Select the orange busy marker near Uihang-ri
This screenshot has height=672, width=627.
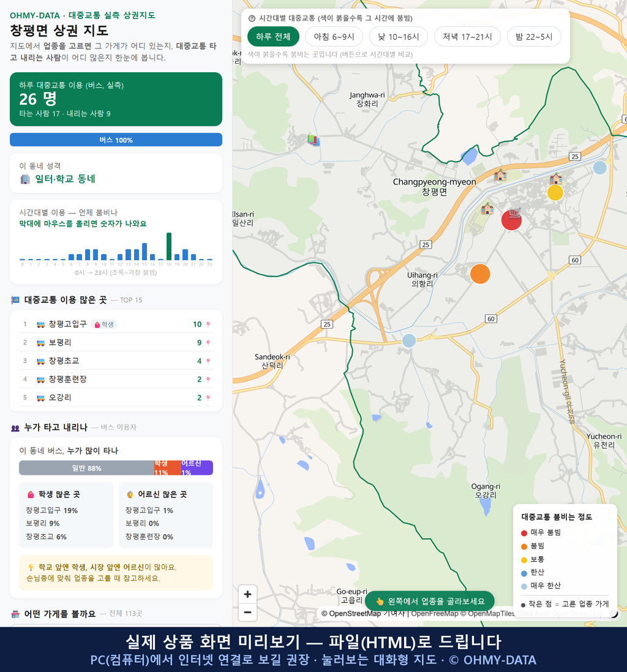tap(480, 274)
